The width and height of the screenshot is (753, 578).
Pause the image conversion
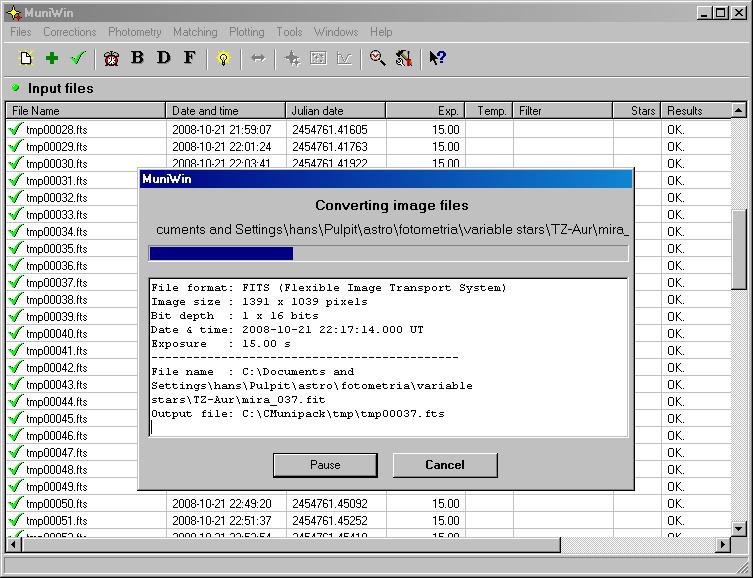pyautogui.click(x=325, y=465)
